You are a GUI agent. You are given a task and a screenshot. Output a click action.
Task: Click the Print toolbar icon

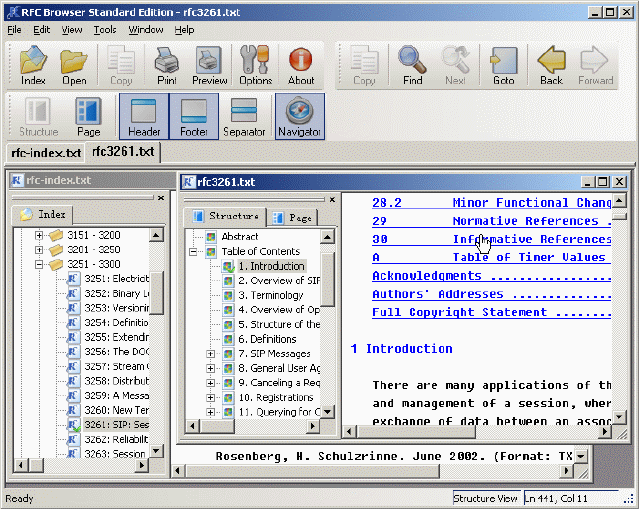(167, 66)
